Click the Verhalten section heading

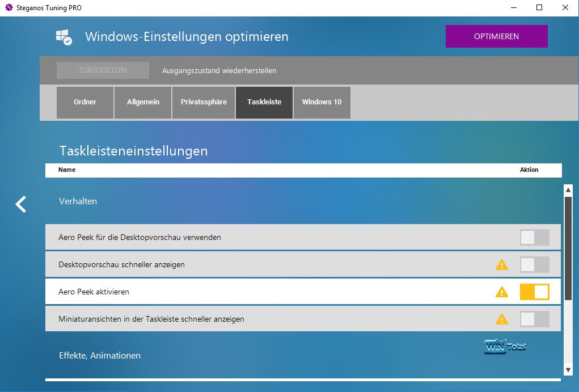(x=78, y=201)
